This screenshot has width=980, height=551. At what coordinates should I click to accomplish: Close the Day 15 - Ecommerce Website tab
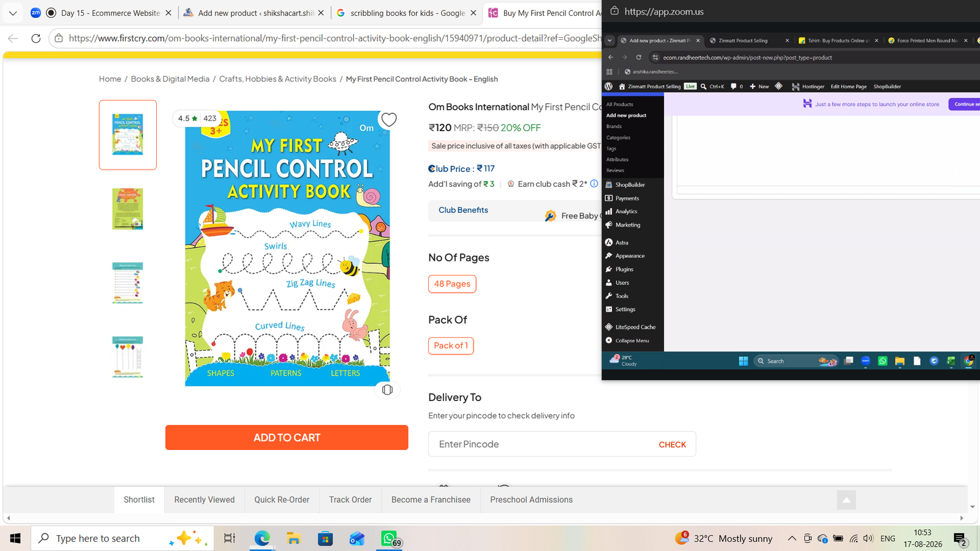click(x=168, y=13)
